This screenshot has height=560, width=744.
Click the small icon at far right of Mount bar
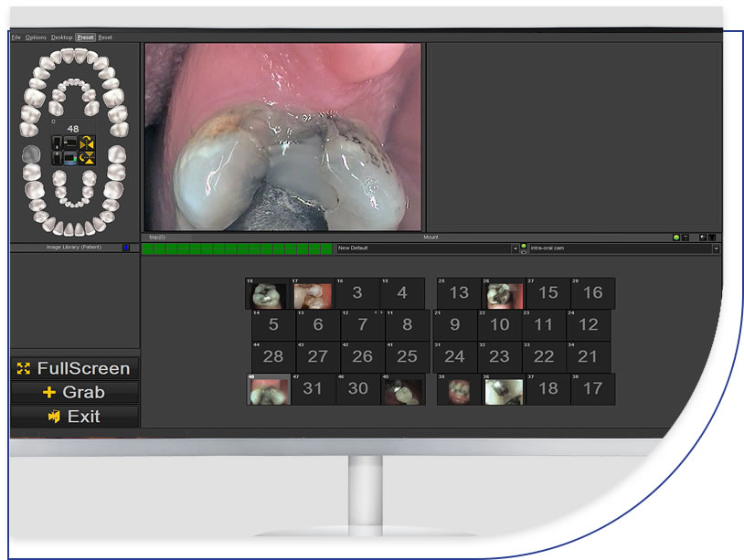coord(712,238)
